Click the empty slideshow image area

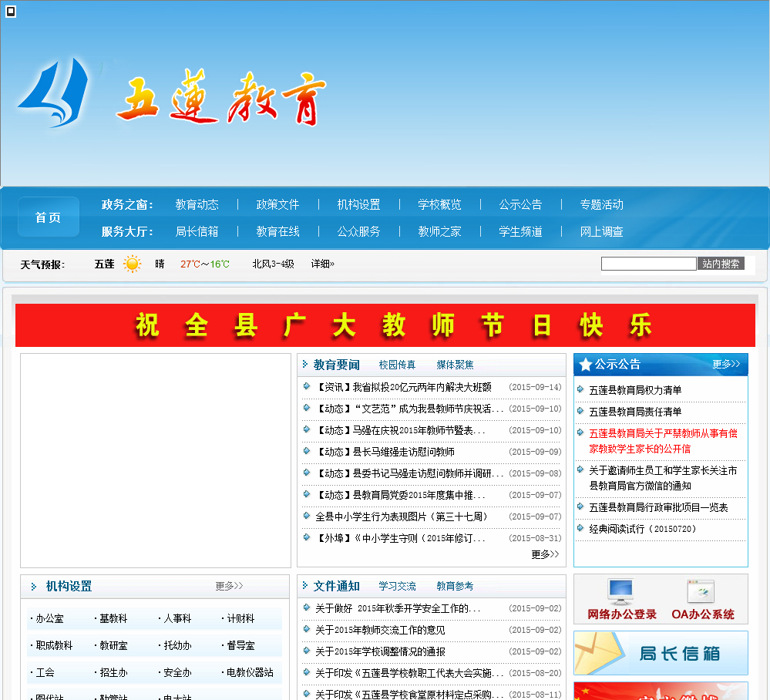pyautogui.click(x=156, y=460)
